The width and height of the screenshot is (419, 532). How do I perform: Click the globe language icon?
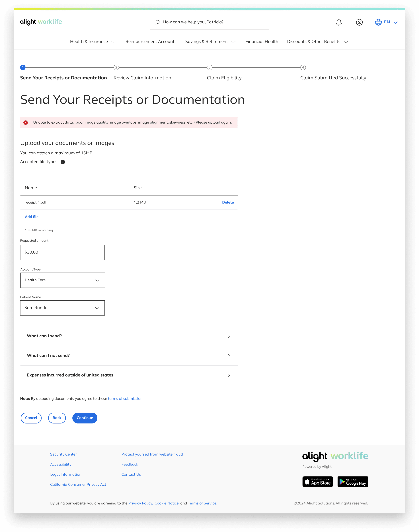pyautogui.click(x=378, y=22)
